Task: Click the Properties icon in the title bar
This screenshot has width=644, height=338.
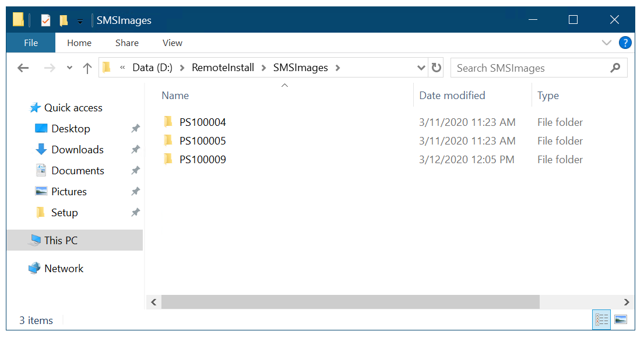Action: pos(45,20)
